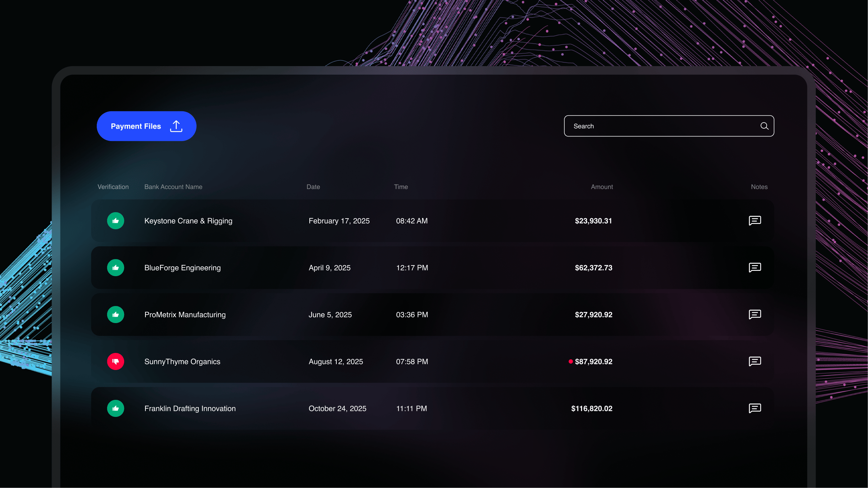
Task: Click the June 5, 2025 date
Action: tap(330, 315)
